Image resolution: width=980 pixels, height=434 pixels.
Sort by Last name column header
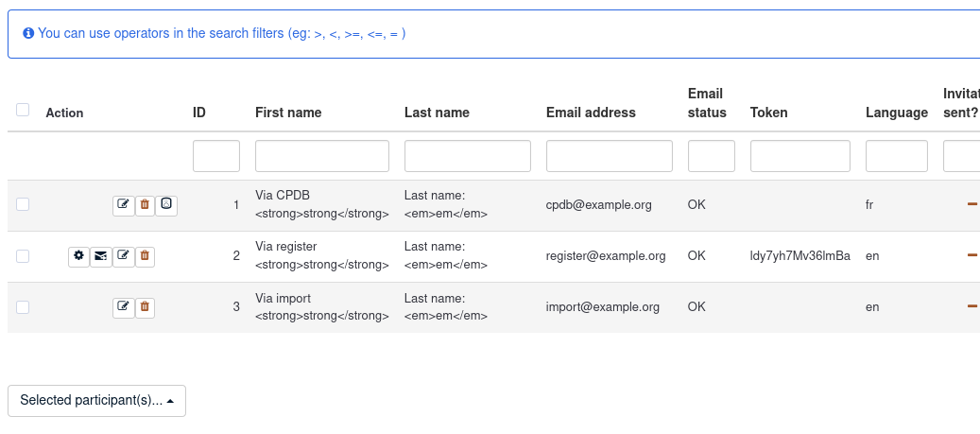coord(437,113)
